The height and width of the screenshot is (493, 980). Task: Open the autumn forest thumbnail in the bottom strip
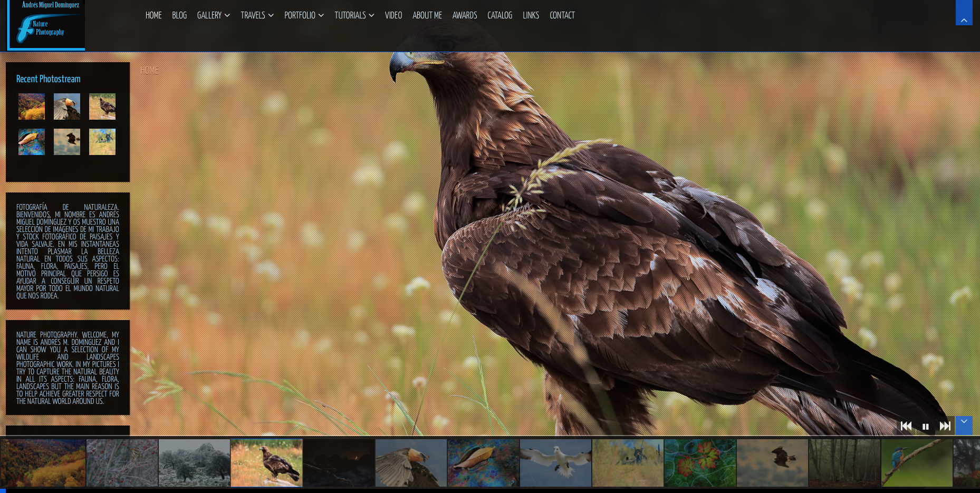point(43,462)
